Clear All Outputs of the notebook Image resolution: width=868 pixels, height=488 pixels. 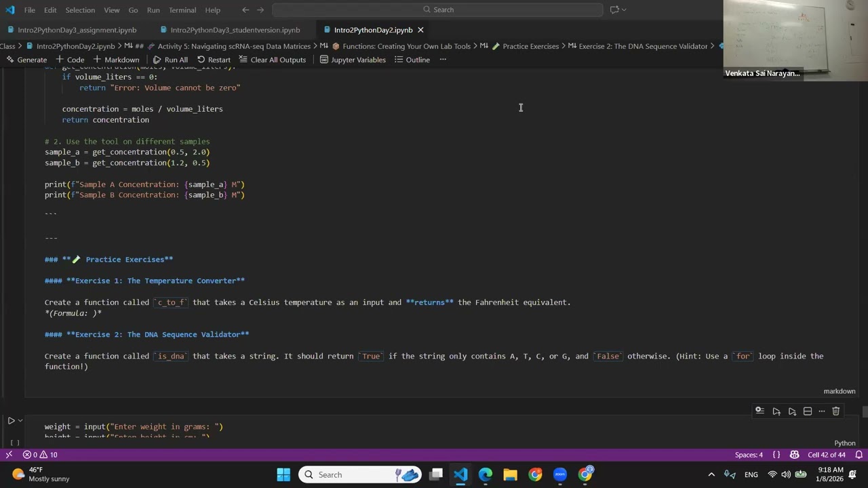tap(272, 60)
